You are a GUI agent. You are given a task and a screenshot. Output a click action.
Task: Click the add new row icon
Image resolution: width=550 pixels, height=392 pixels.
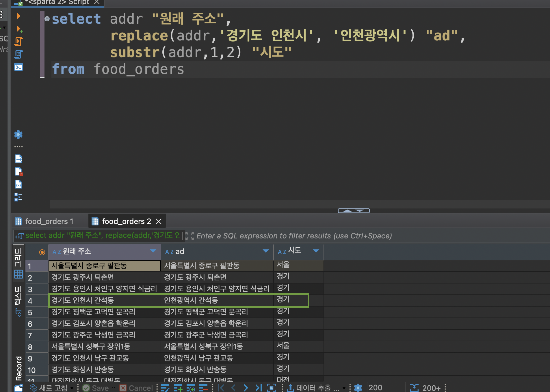178,388
